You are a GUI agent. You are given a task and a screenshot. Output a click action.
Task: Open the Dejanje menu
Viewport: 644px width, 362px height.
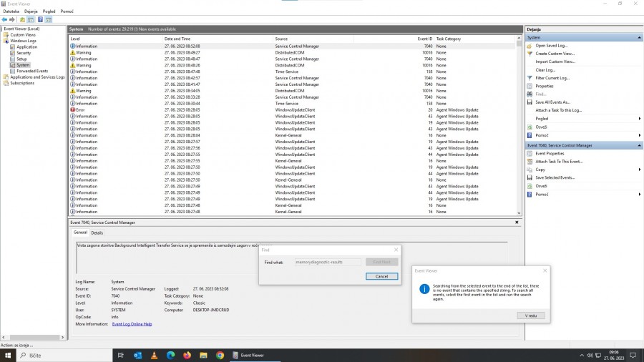(31, 11)
